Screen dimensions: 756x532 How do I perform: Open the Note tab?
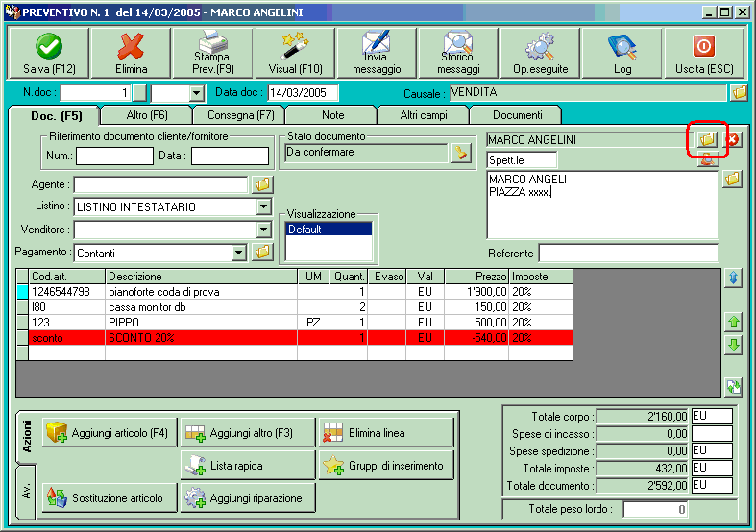click(x=332, y=115)
